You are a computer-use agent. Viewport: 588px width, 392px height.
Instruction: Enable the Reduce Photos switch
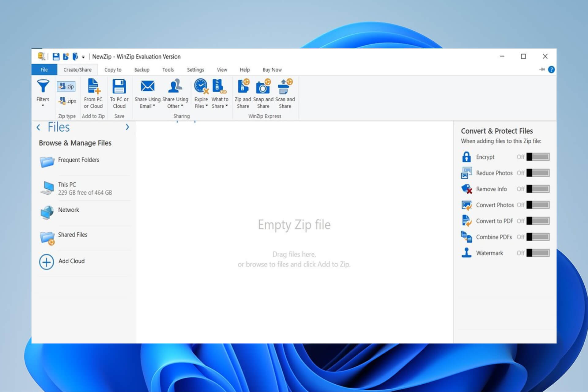(538, 173)
